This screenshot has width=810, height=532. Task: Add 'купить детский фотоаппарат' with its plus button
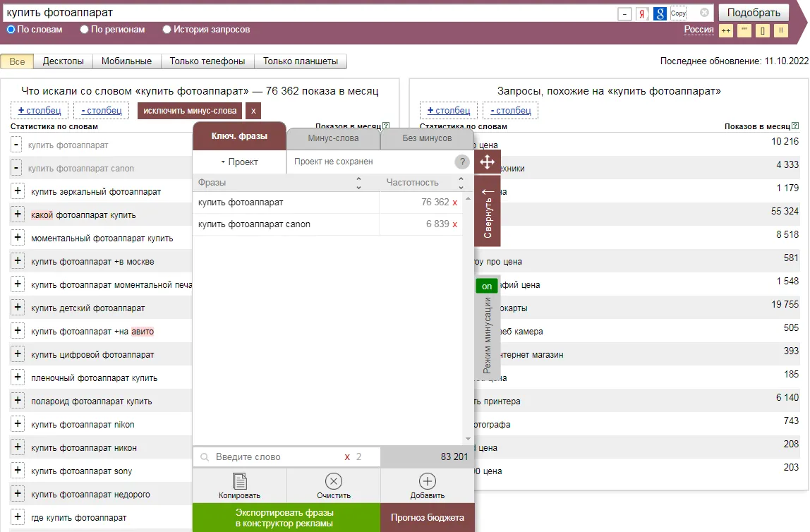pos(17,308)
